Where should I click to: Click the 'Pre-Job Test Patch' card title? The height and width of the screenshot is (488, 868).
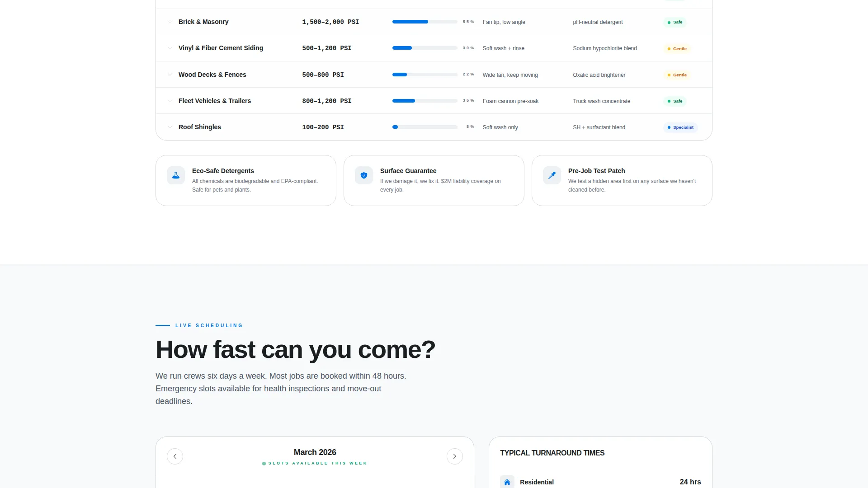click(596, 171)
